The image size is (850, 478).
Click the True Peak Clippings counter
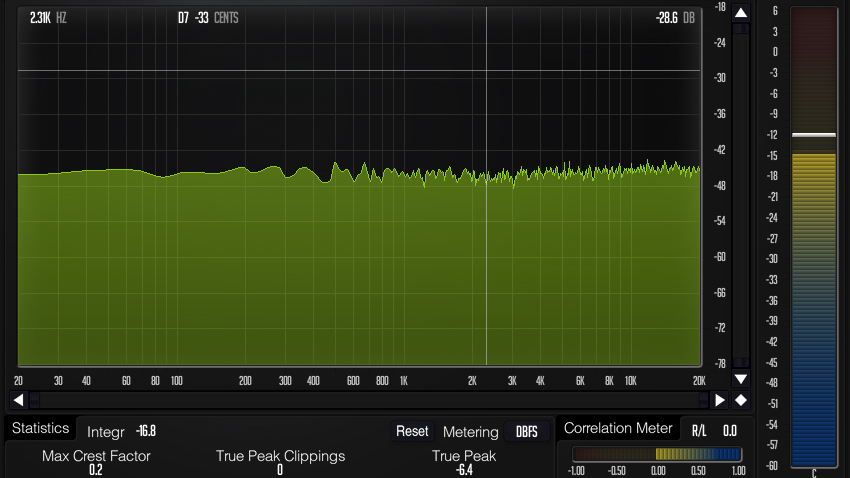(x=280, y=470)
